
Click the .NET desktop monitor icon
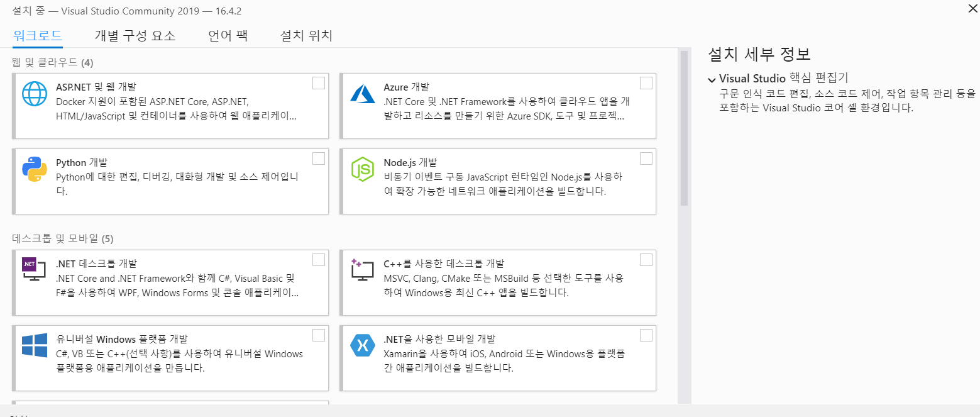pyautogui.click(x=34, y=270)
